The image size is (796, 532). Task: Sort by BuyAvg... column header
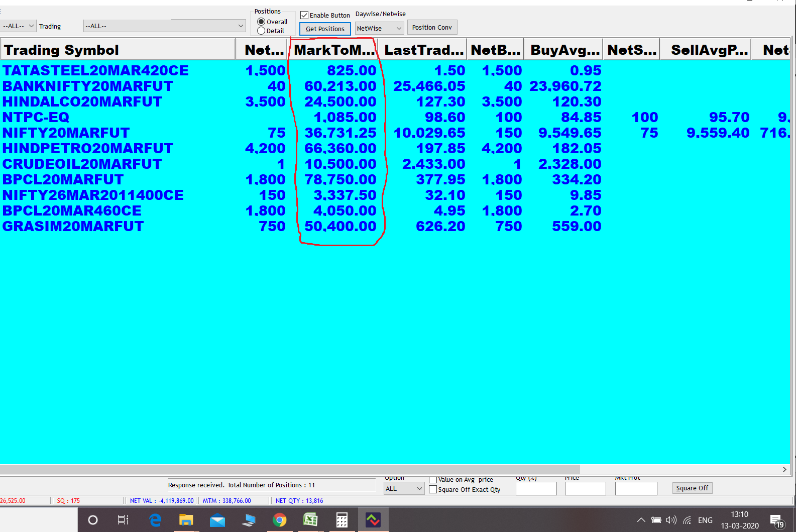tap(563, 50)
